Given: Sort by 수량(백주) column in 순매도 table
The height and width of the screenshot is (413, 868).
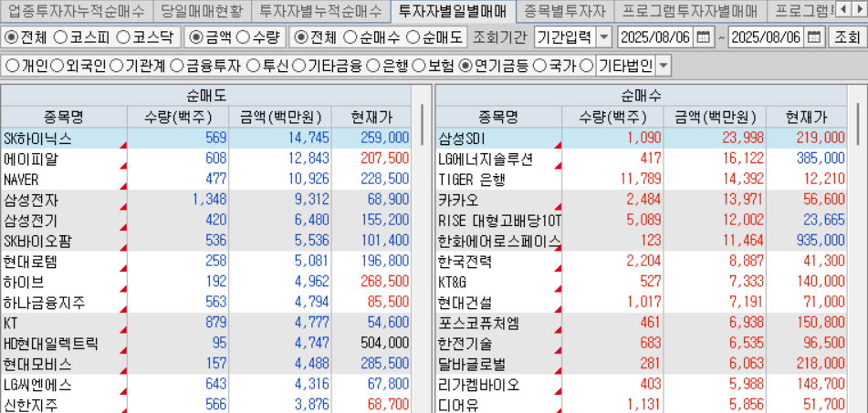Looking at the screenshot, I should pos(178,118).
